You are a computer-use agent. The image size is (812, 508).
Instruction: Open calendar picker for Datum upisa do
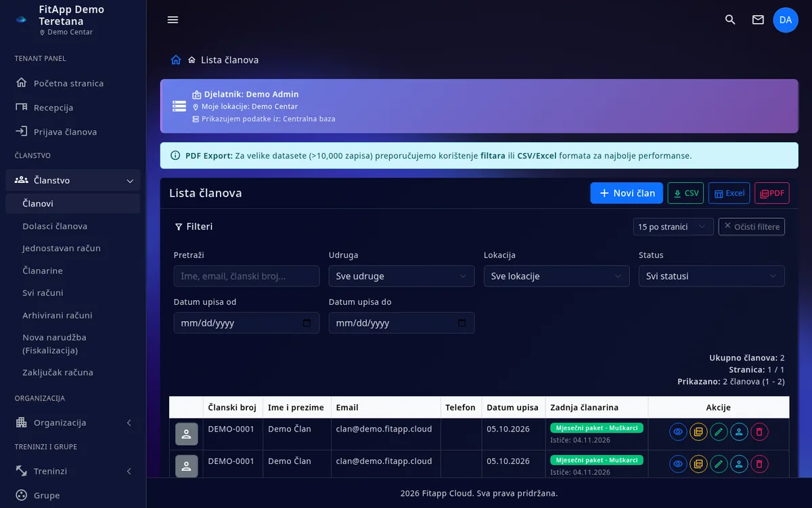point(462,323)
